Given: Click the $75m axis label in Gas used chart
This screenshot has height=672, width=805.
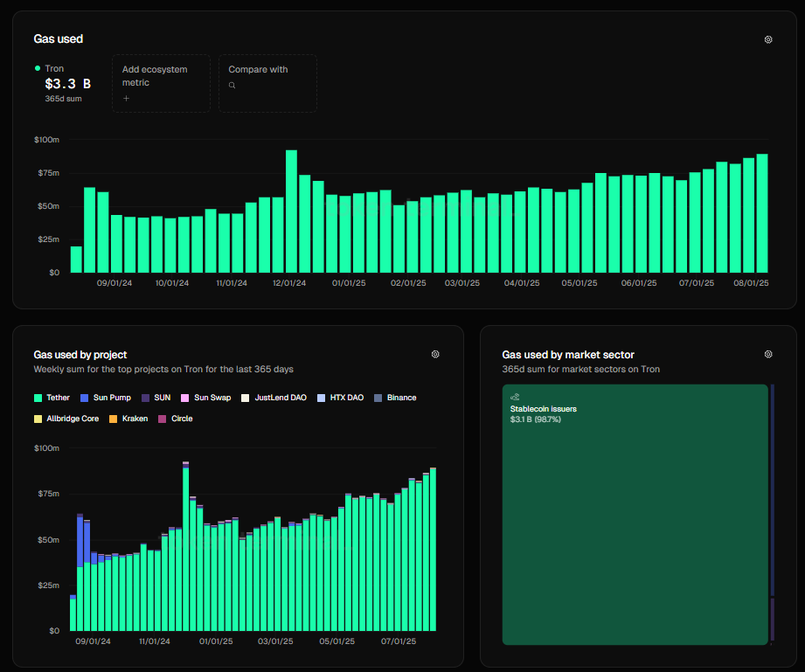Looking at the screenshot, I should click(49, 173).
